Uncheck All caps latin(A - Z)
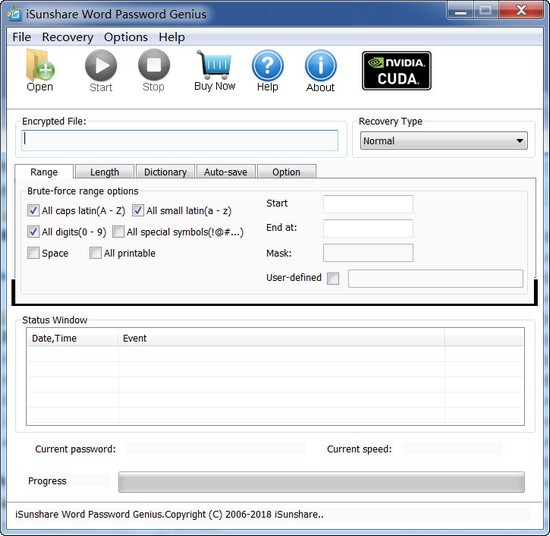The width and height of the screenshot is (550, 536). (x=33, y=210)
